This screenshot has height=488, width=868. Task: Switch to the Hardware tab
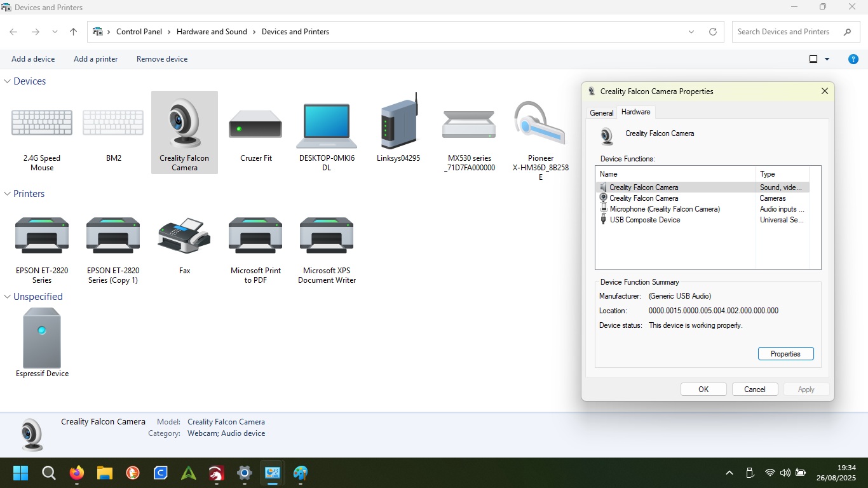635,112
